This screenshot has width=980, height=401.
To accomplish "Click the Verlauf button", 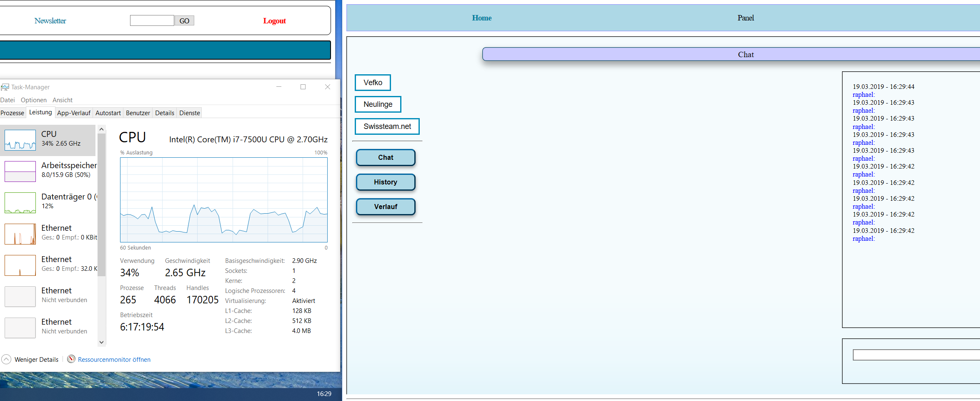I will coord(386,207).
